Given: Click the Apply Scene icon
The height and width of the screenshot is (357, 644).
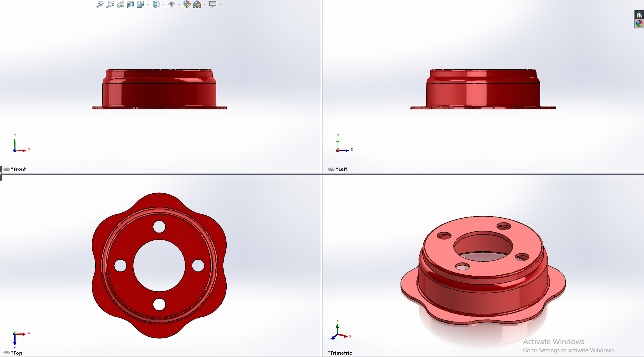Looking at the screenshot, I should point(197,4).
